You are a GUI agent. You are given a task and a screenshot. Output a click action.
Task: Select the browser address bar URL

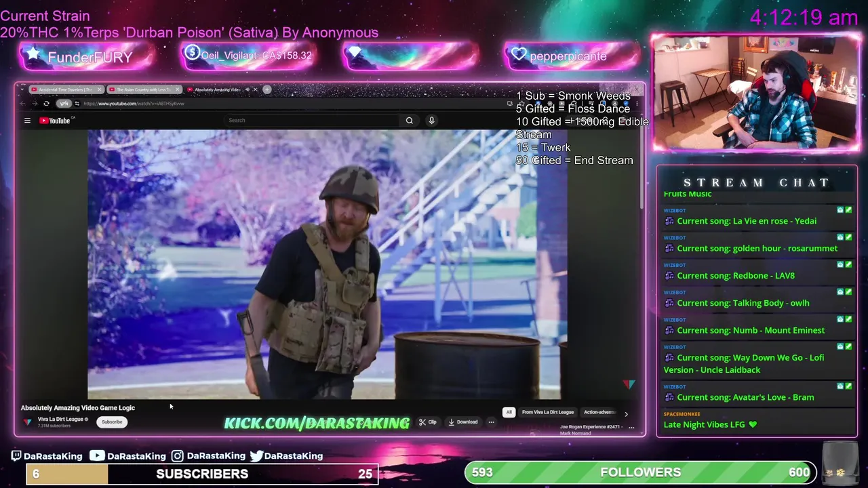134,104
